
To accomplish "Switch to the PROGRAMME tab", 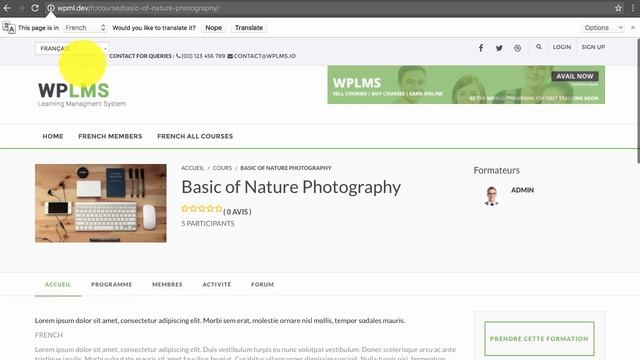I will coord(111,284).
